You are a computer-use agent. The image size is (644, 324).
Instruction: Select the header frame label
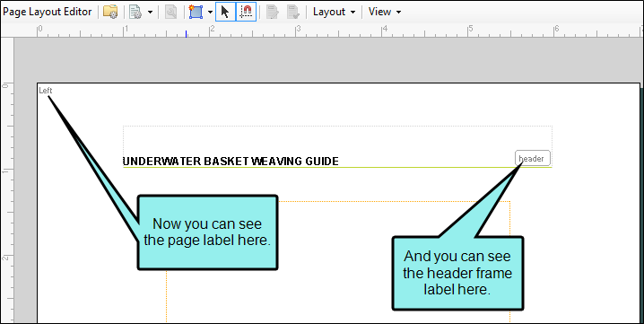pyautogui.click(x=532, y=158)
